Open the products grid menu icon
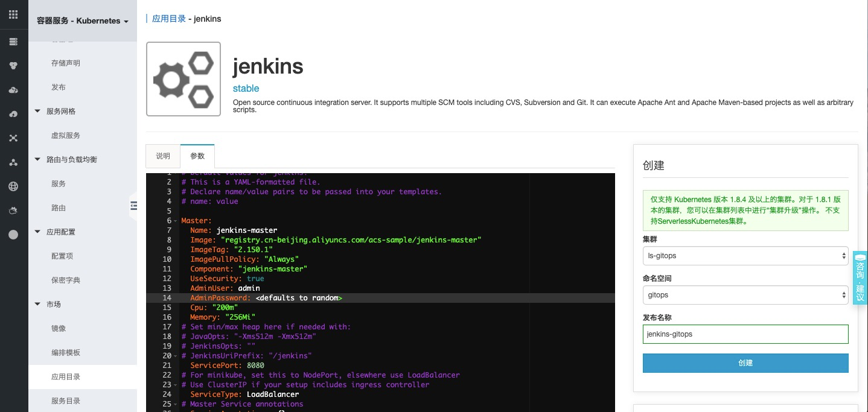Screen dimensions: 868x412 point(13,13)
